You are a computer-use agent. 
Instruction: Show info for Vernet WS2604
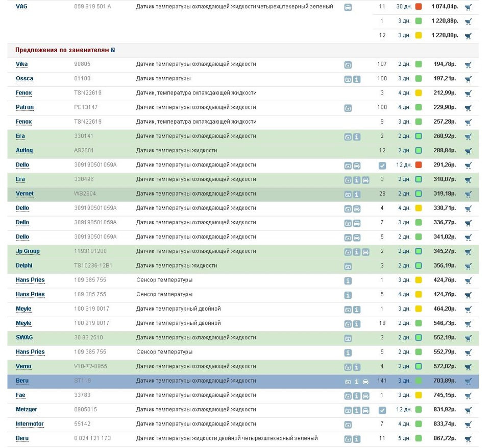tap(357, 195)
